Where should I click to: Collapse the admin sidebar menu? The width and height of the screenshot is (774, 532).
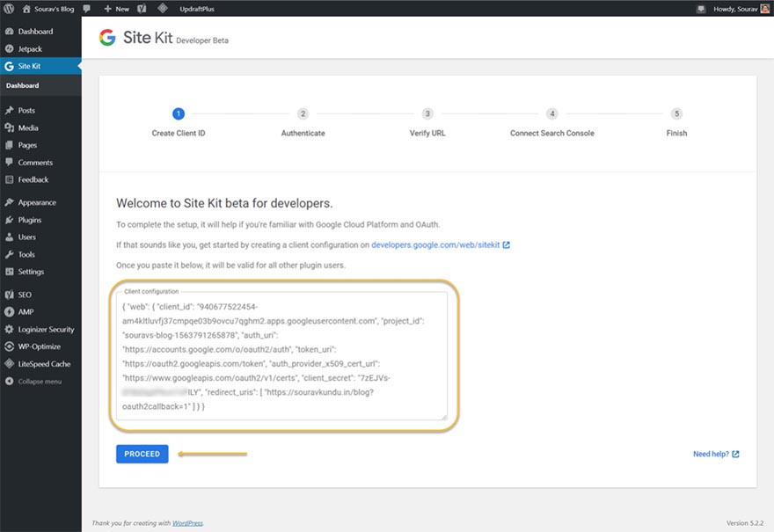pyautogui.click(x=33, y=382)
